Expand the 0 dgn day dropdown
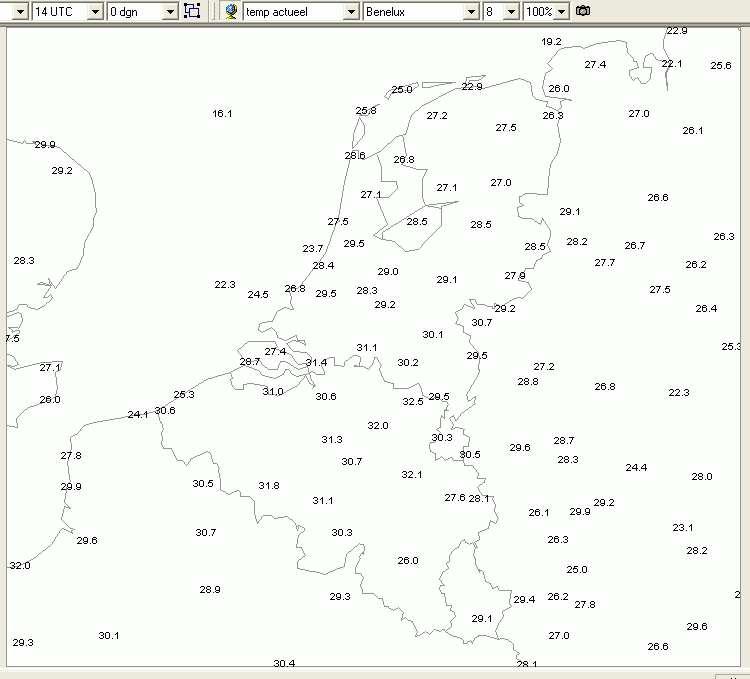Viewport: 750px width, 679px height. point(170,11)
